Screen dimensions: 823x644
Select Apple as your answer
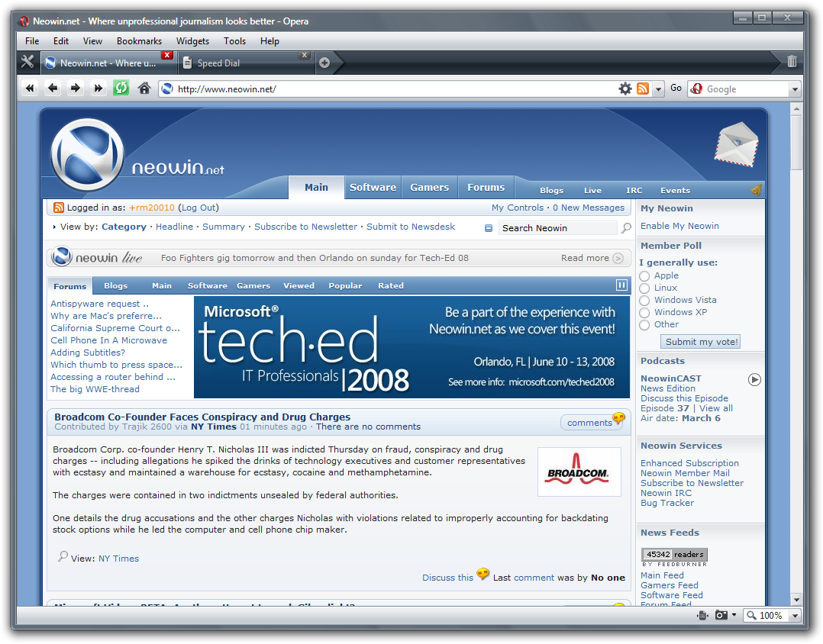point(644,275)
